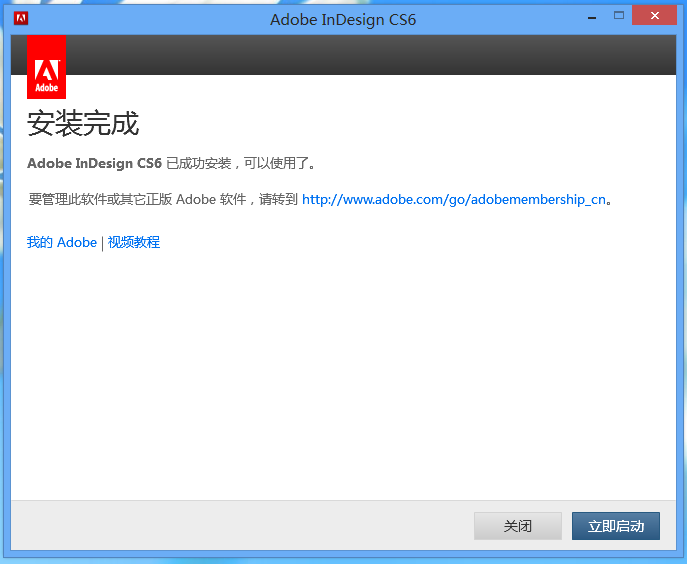Screen dimensions: 687x564
Task: Click the 'Adobe InDesign CS6' window title
Action: (343, 20)
